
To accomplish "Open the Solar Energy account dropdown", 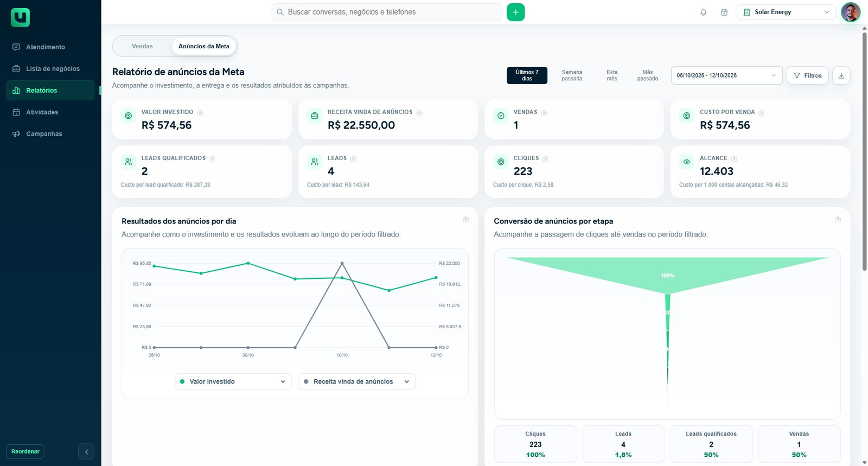I will [787, 12].
